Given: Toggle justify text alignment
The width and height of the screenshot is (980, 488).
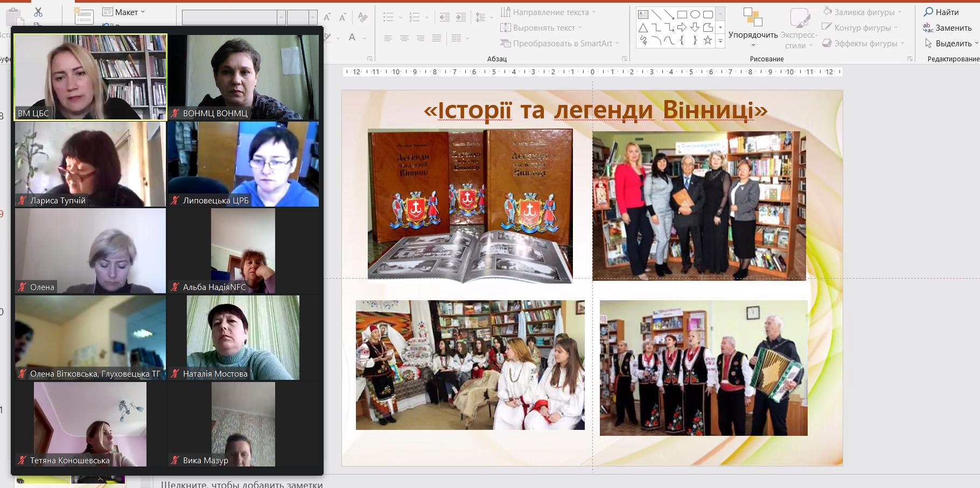Looking at the screenshot, I should point(437,38).
